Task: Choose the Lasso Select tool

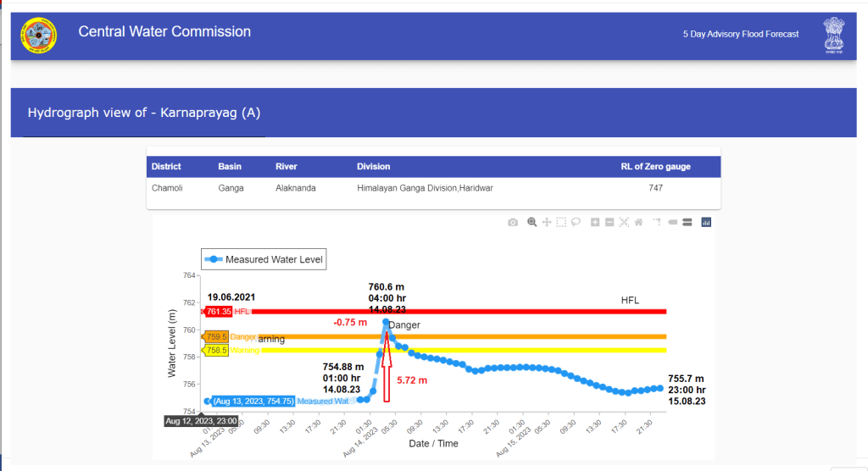Action: click(575, 222)
